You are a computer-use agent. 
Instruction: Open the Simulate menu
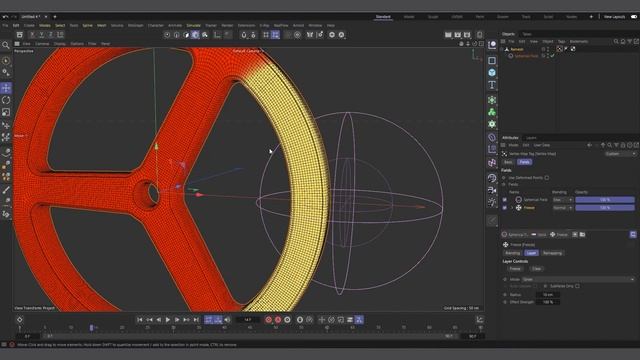click(x=193, y=25)
